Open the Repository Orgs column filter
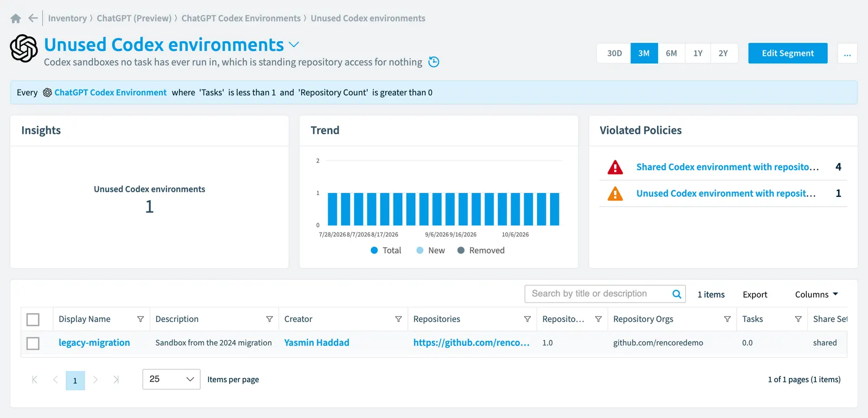868x418 pixels. point(727,319)
